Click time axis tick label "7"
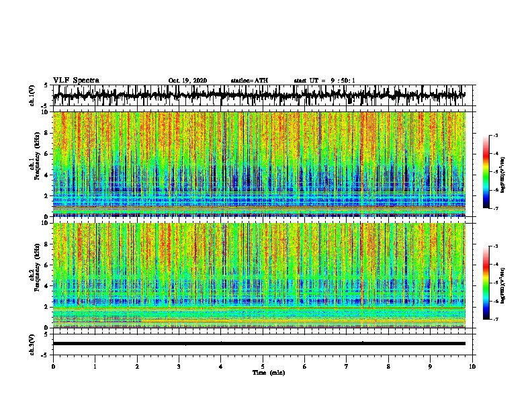Screen dimensions: 532x411 pyautogui.click(x=347, y=367)
